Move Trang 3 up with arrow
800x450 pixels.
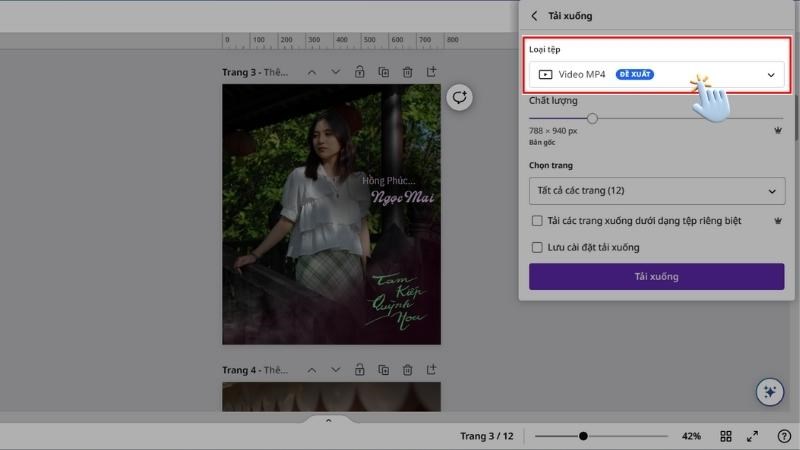pyautogui.click(x=312, y=72)
